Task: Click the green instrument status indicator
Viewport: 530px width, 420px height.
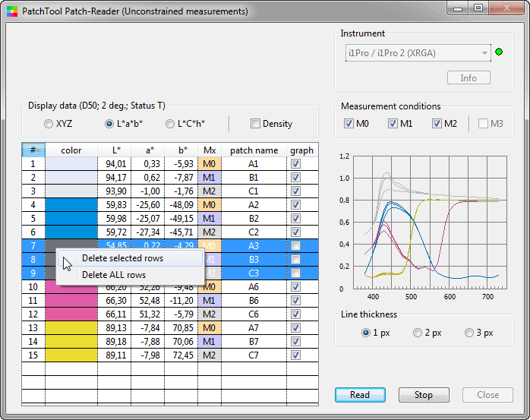Action: 499,52
